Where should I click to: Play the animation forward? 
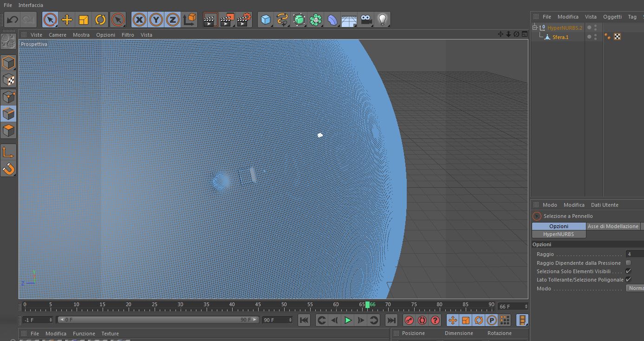click(347, 320)
